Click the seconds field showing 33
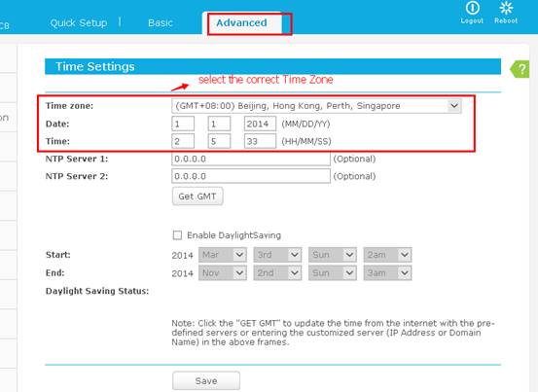The image size is (538, 392). pyautogui.click(x=260, y=141)
